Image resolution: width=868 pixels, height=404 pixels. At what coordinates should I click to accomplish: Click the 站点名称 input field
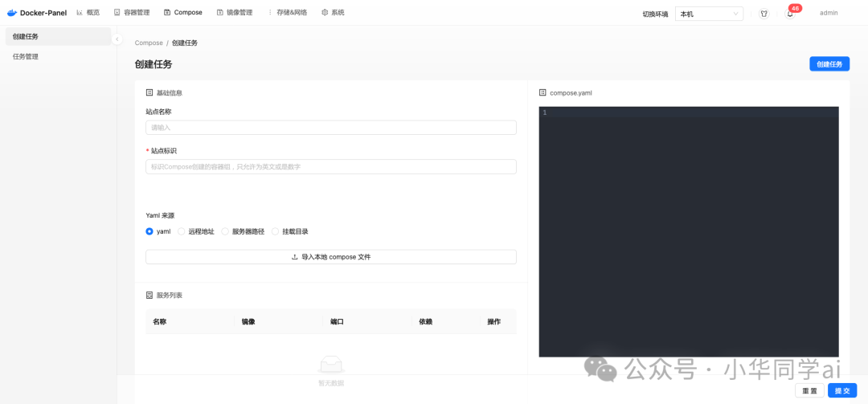331,127
